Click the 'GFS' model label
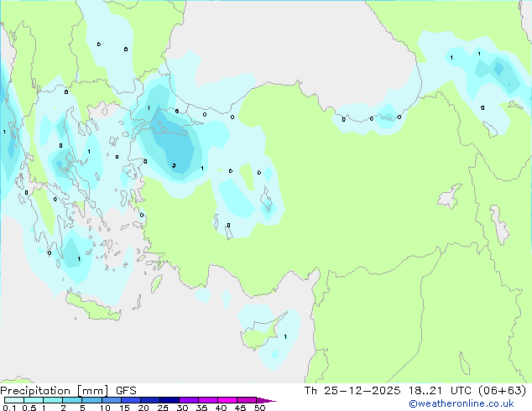The height and width of the screenshot is (411, 532). coord(126,391)
